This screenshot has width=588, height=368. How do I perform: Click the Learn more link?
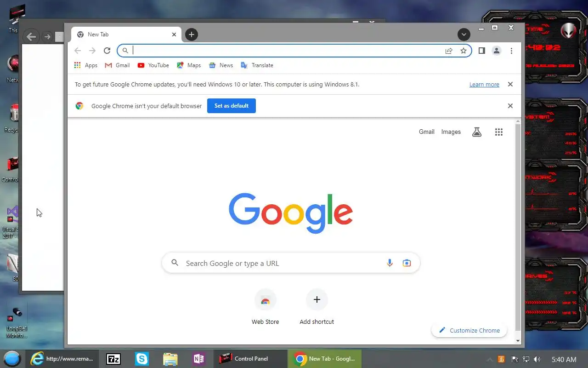tap(484, 85)
